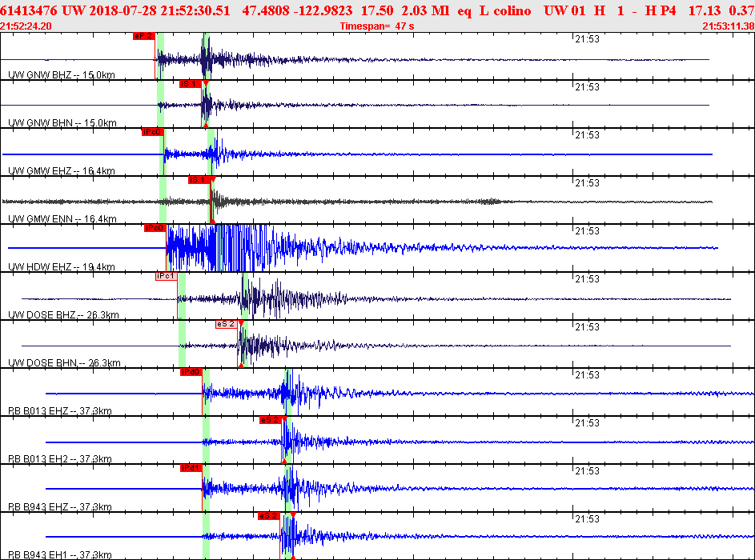Screen dimensions: 755x560
Task: Click the eS 2 pick flag on B943 EH1
Action: click(x=269, y=517)
